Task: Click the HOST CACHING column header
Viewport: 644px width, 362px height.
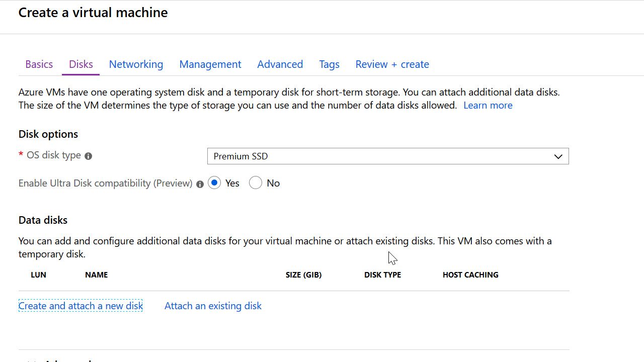Action: point(470,275)
